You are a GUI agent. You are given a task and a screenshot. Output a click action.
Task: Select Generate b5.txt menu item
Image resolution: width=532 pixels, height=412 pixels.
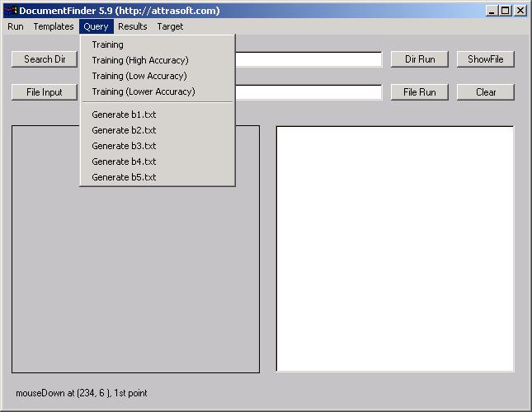point(124,177)
